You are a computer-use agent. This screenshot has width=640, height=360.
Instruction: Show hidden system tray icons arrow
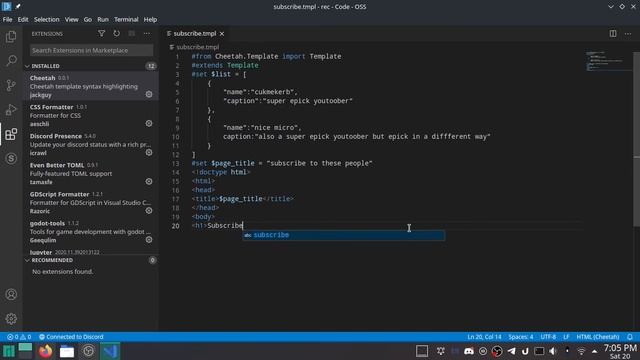point(595,351)
